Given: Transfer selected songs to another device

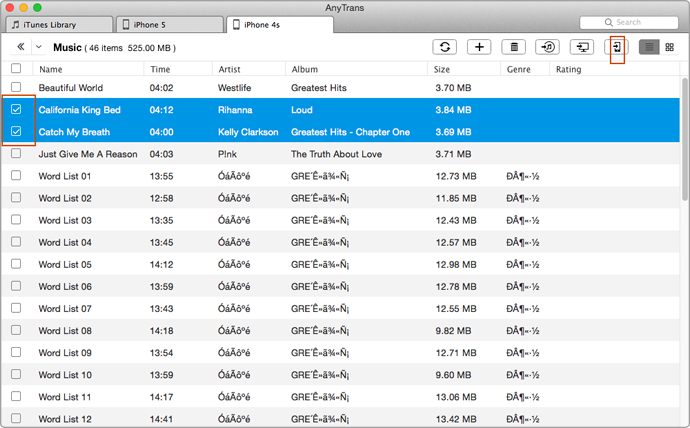Looking at the screenshot, I should (617, 47).
